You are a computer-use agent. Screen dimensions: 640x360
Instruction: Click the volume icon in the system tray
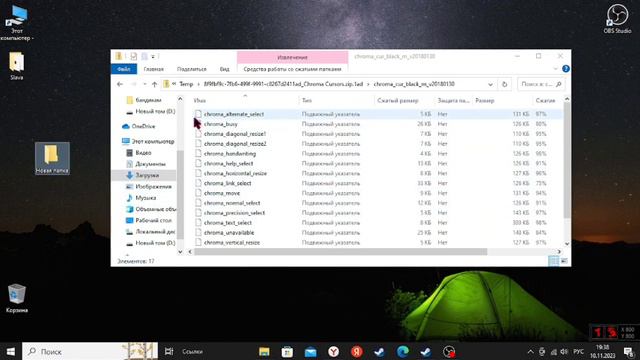[564, 351]
